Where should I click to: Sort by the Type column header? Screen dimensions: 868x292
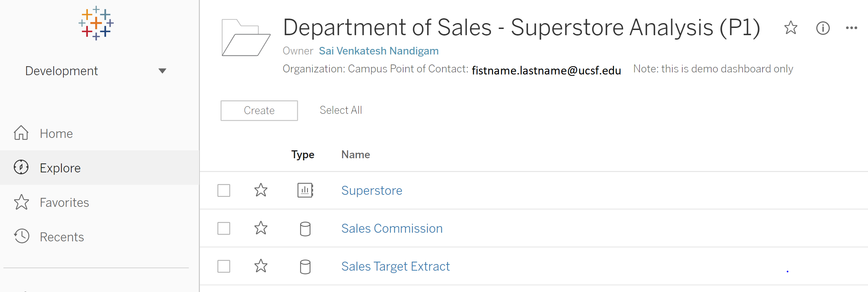[x=303, y=154]
